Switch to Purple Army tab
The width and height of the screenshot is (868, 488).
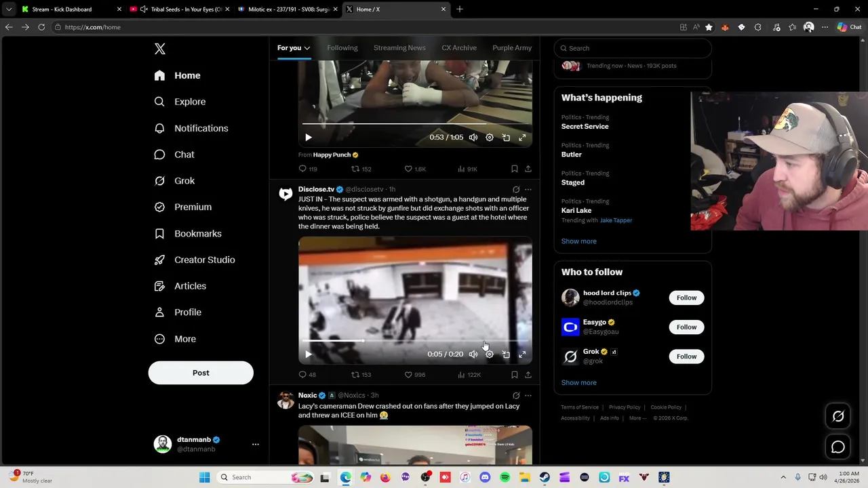512,48
